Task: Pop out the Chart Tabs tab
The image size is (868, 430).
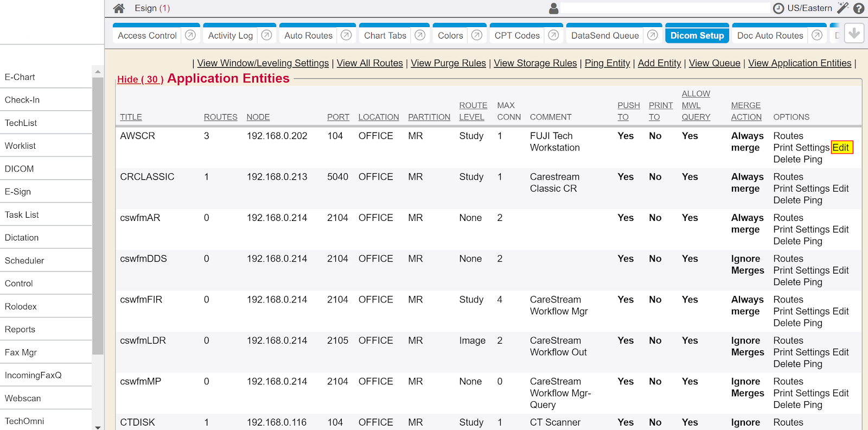Action: pyautogui.click(x=420, y=35)
